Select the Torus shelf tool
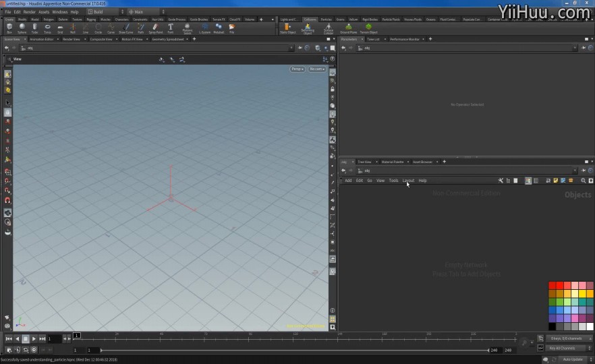 (x=47, y=28)
